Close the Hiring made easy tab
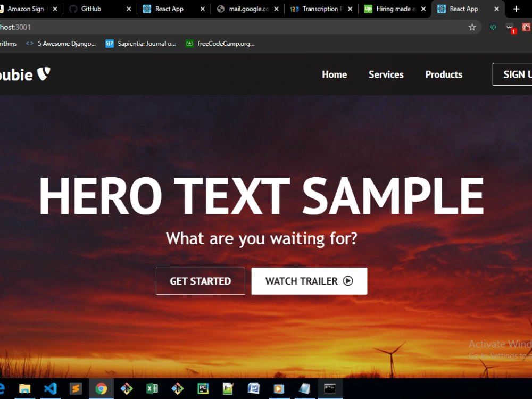This screenshot has height=399, width=532. (x=423, y=9)
